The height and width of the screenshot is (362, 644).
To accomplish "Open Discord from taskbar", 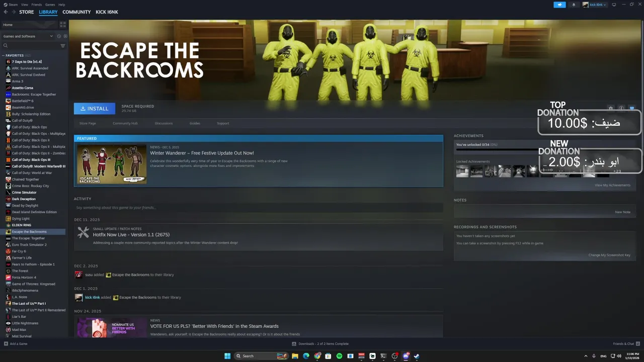I will coord(406,356).
